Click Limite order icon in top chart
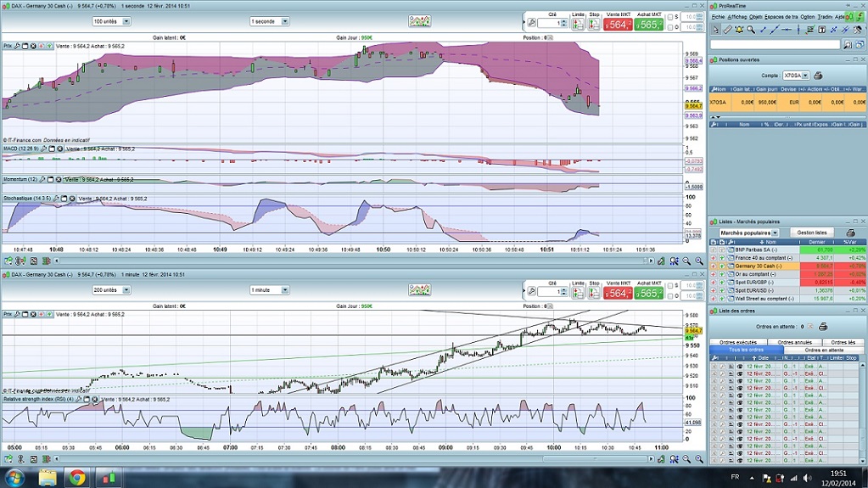 [x=578, y=25]
